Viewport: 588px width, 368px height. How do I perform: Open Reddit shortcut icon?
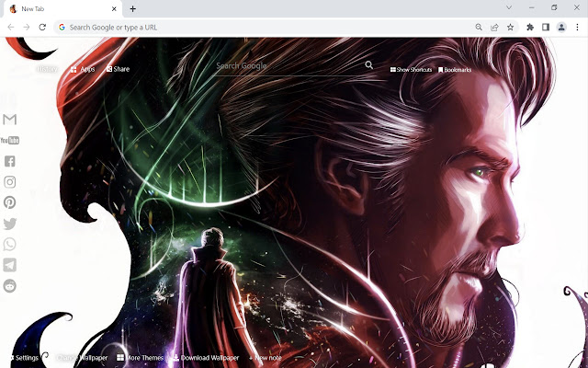pos(10,286)
